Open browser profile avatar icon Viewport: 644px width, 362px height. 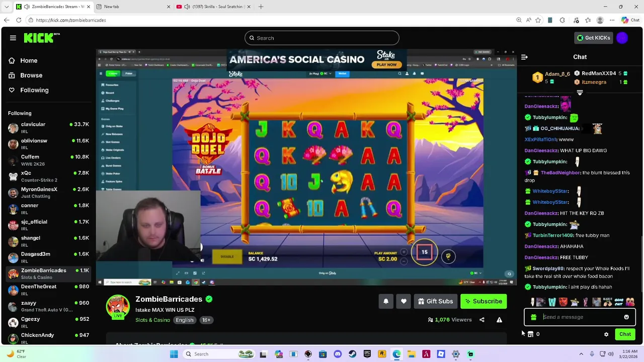600,20
